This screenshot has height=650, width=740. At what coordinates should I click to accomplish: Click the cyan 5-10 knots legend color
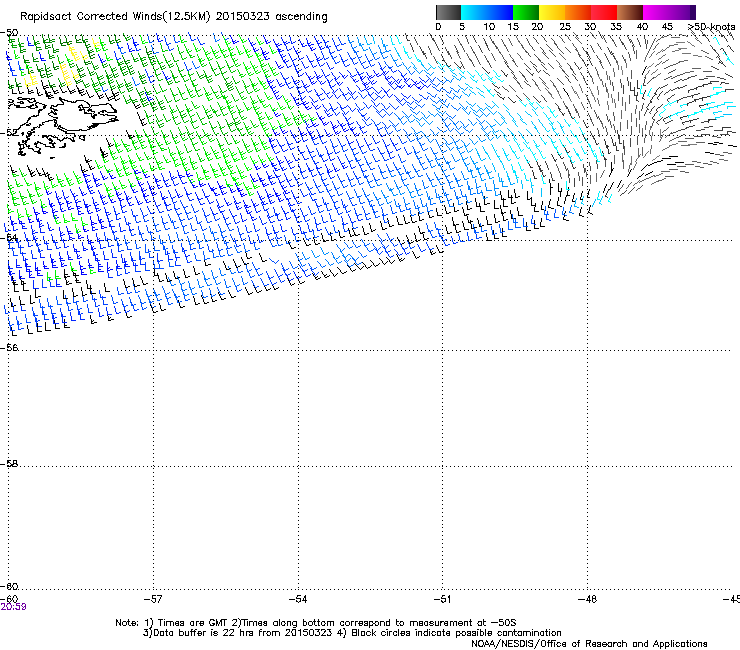(474, 12)
